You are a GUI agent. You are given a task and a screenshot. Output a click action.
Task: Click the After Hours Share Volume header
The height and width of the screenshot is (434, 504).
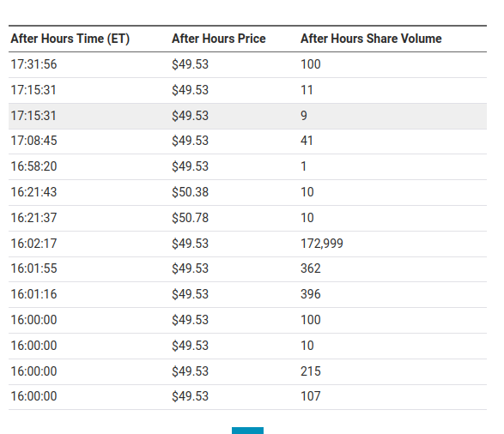pyautogui.click(x=371, y=39)
